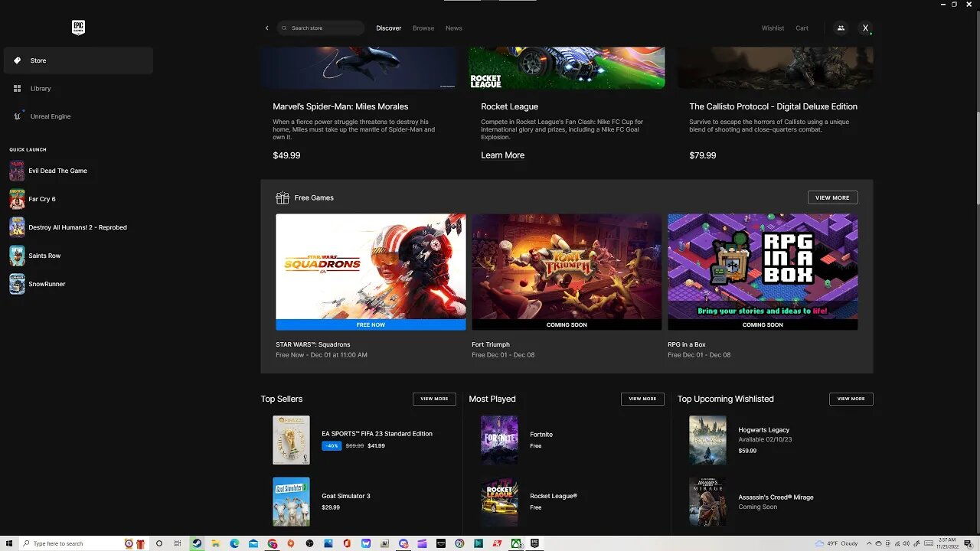Screen dimensions: 980x551
Task: Open Unreal Engine section in sidebar
Action: [78, 116]
